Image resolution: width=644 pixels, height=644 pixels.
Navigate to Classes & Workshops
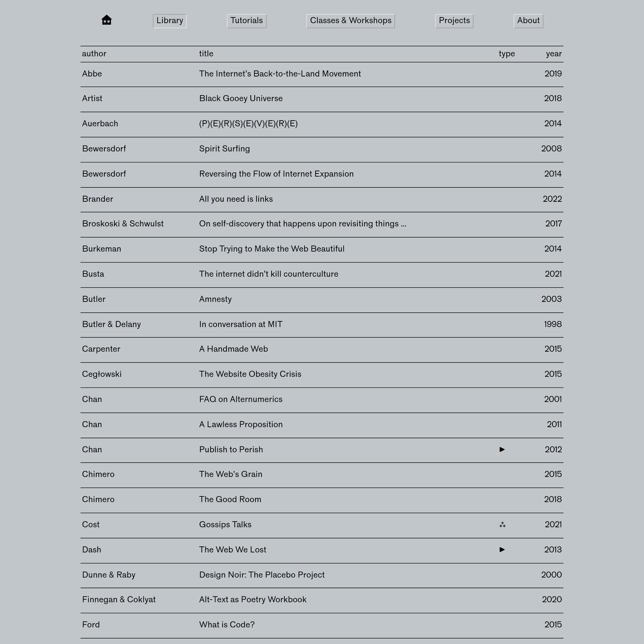pyautogui.click(x=350, y=20)
